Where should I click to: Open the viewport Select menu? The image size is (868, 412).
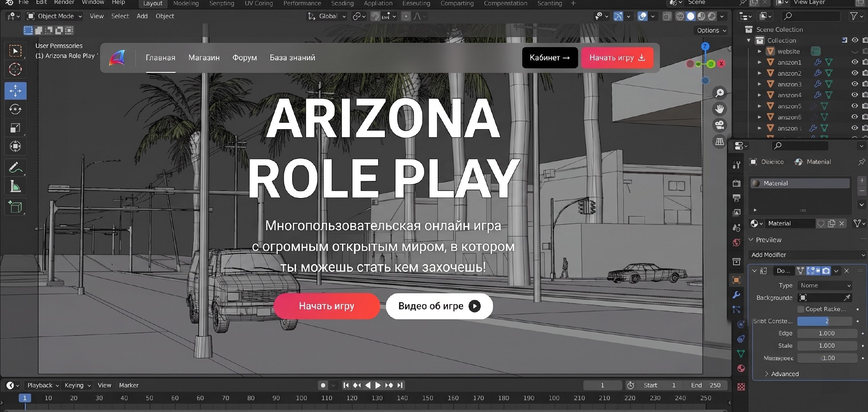(120, 16)
